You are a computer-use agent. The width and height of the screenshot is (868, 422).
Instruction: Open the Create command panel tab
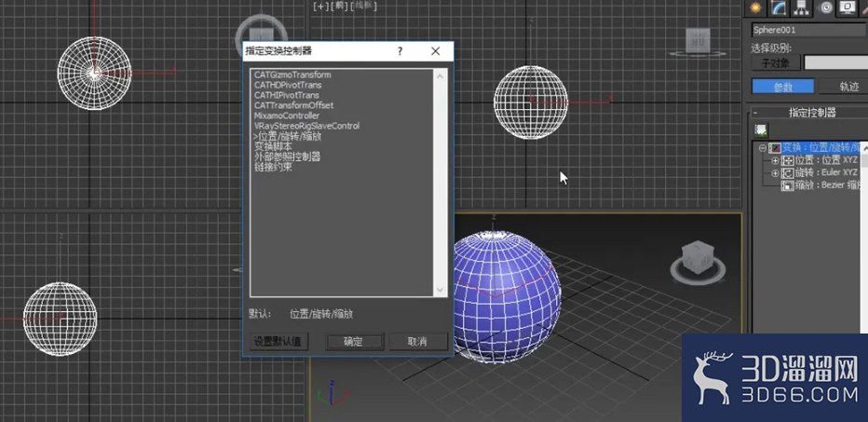755,7
